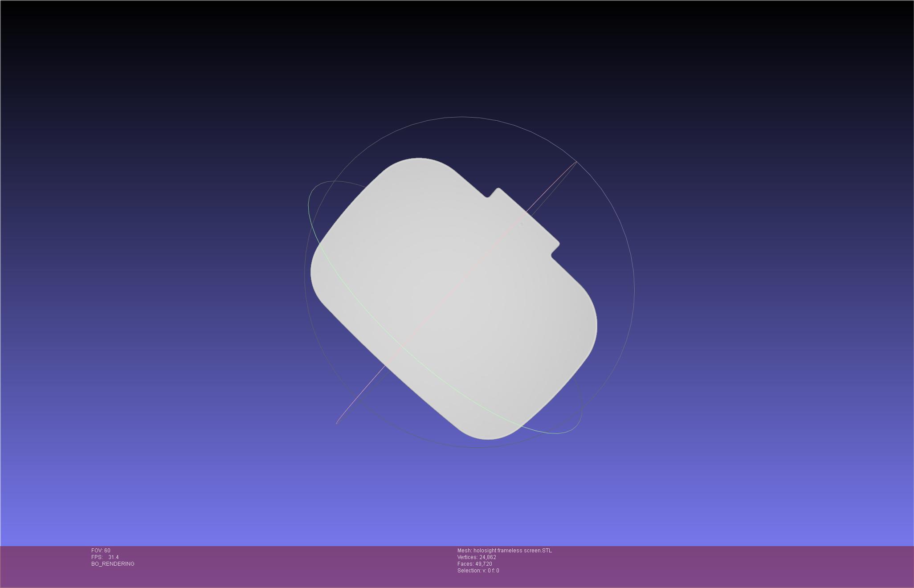Screen dimensions: 914x588
Task: Click the BO_RENDERING label
Action: [x=113, y=564]
